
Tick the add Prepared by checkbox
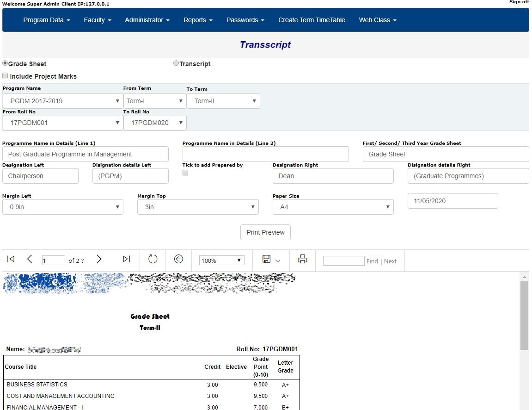click(185, 173)
